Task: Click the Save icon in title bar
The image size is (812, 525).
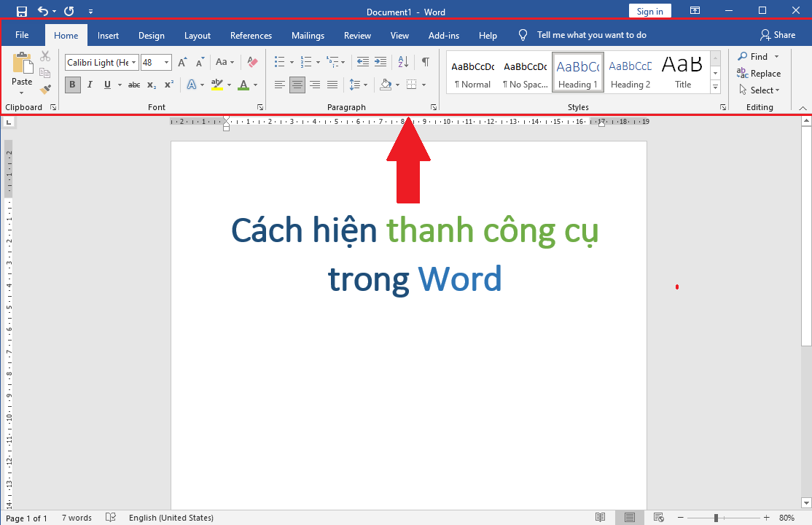Action: coord(22,11)
